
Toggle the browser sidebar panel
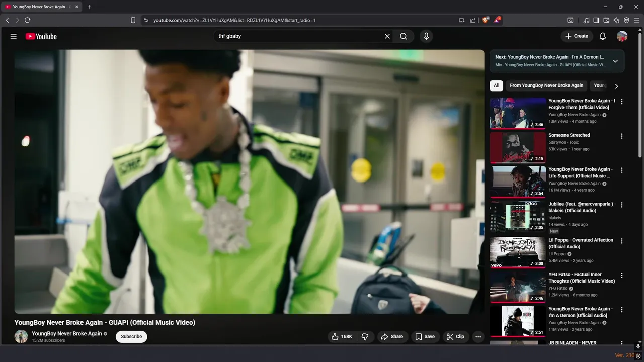[596, 20]
